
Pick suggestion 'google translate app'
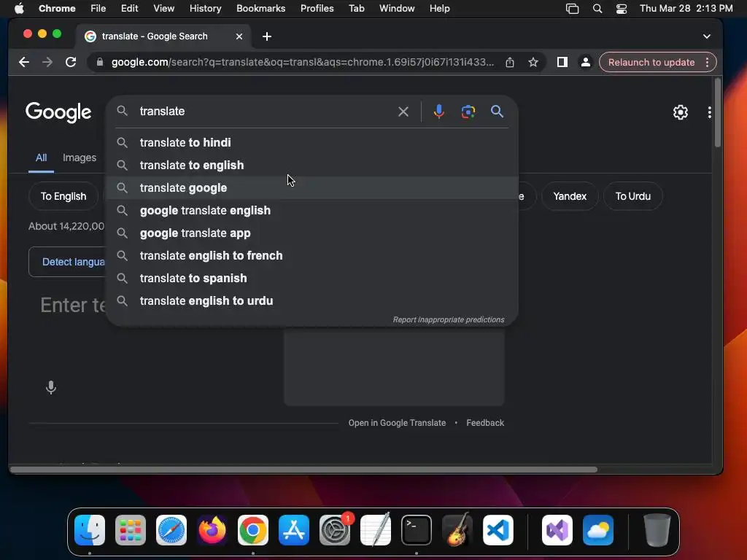(312, 233)
